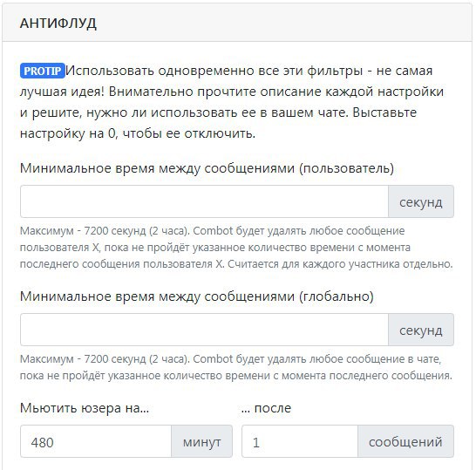
Task: Click the global minimum message time input
Action: tap(204, 330)
